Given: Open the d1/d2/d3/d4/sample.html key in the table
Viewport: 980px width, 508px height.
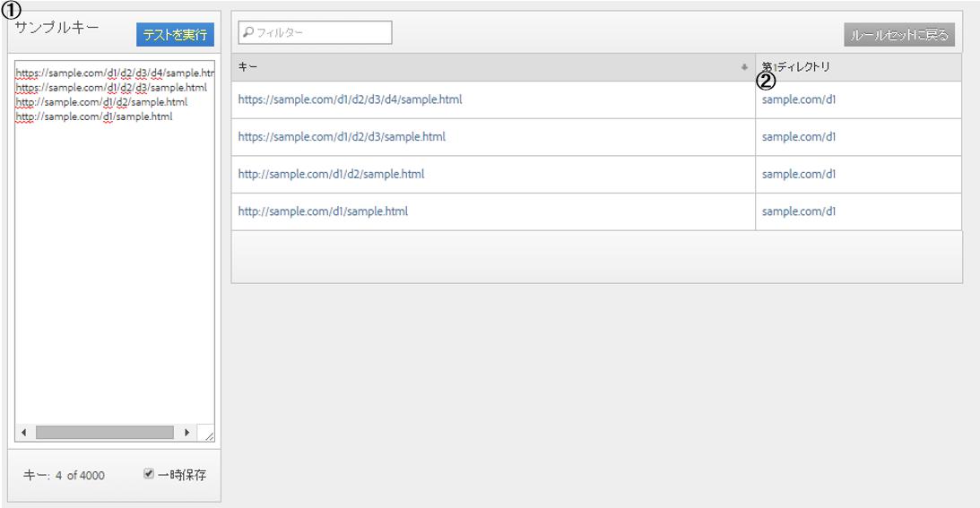Looking at the screenshot, I should tap(350, 99).
